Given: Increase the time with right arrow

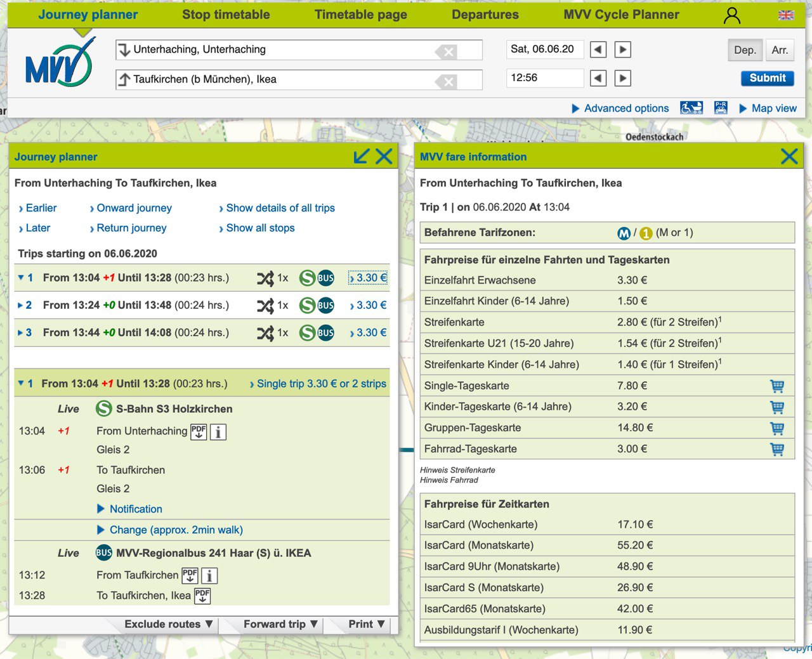Looking at the screenshot, I should pyautogui.click(x=623, y=78).
